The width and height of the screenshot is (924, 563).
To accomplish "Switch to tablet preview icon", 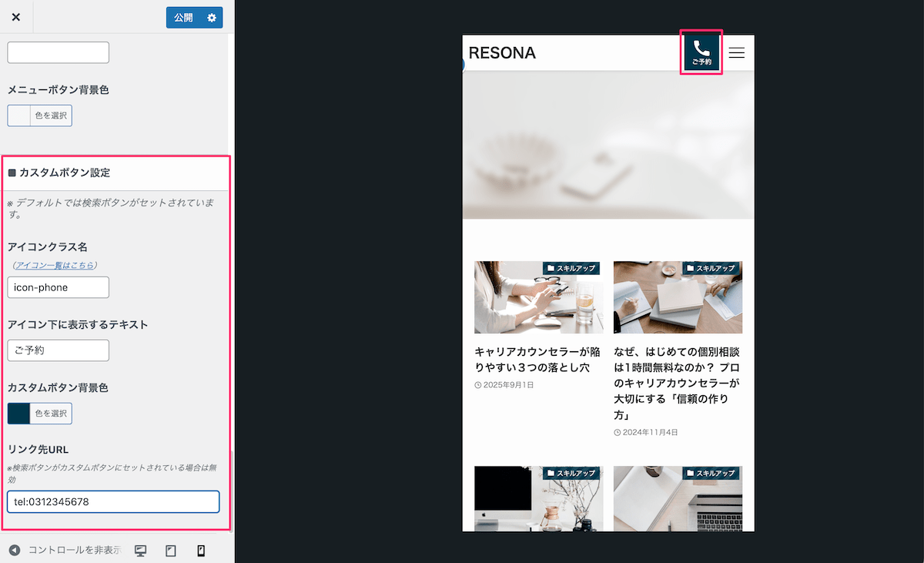I will [171, 550].
